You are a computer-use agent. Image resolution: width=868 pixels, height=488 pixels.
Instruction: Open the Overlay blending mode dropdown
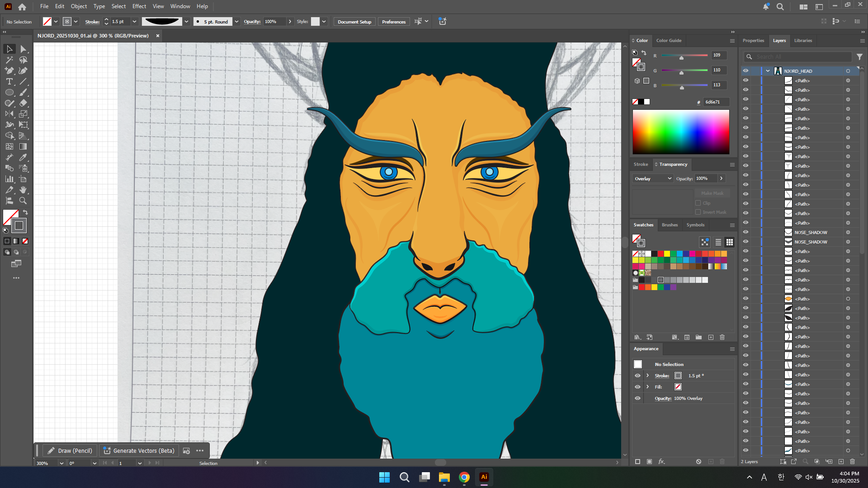pyautogui.click(x=653, y=178)
